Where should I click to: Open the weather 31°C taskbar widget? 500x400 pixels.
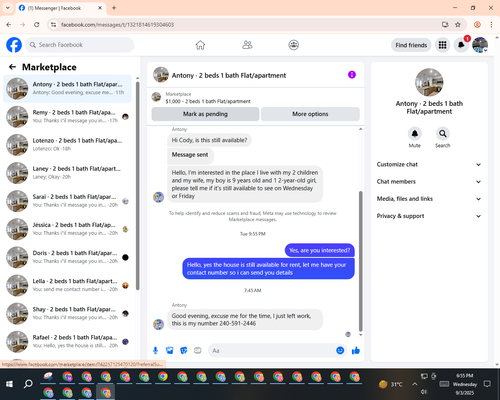(x=391, y=384)
